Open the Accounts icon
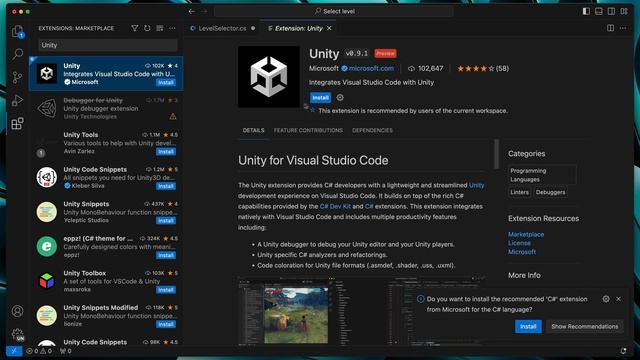The image size is (640, 360). pos(18,311)
